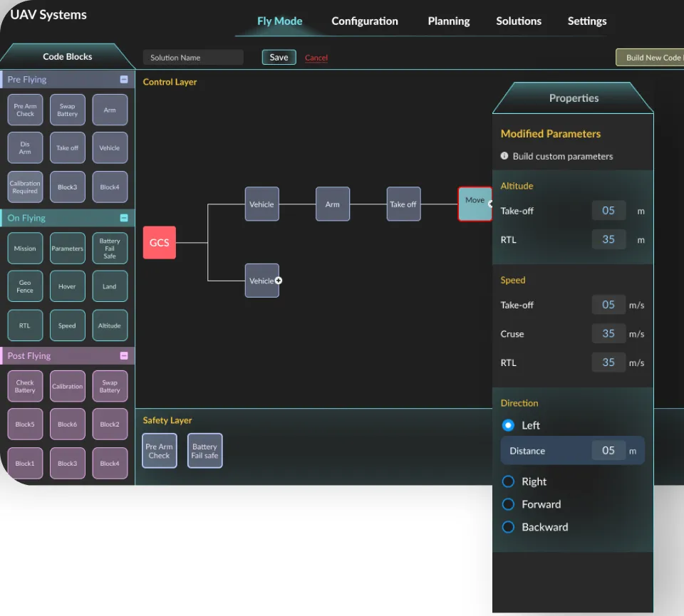Edit the Altitude RTL value field
This screenshot has width=684, height=616.
(608, 239)
